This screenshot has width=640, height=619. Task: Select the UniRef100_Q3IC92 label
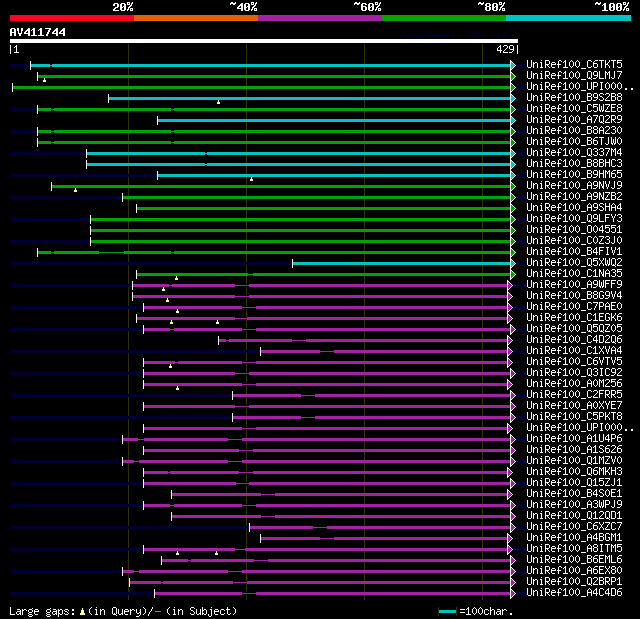[574, 373]
